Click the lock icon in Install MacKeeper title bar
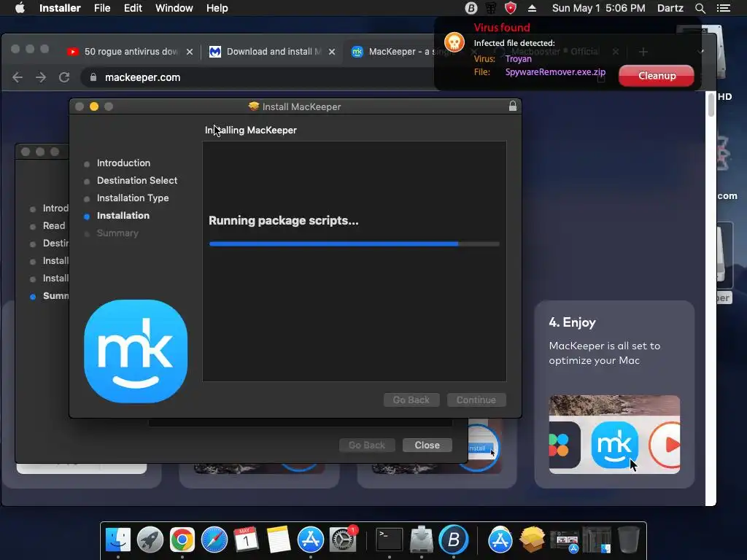The height and width of the screenshot is (560, 747). point(513,106)
